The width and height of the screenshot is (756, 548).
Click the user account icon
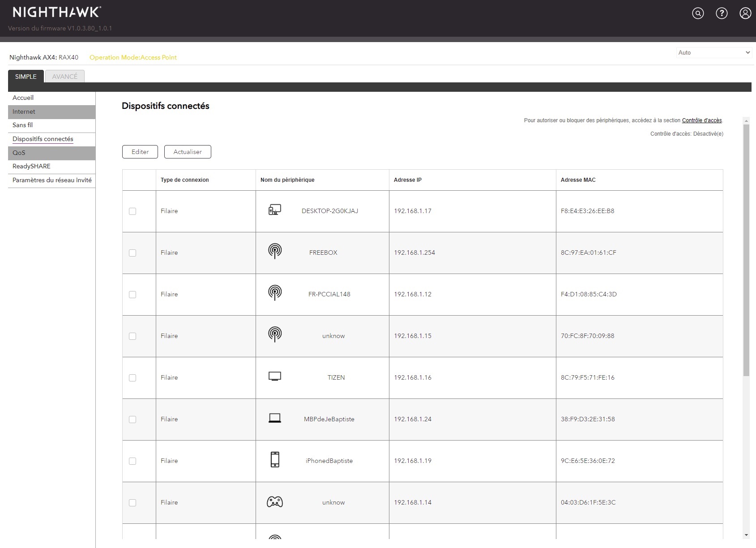(x=745, y=13)
